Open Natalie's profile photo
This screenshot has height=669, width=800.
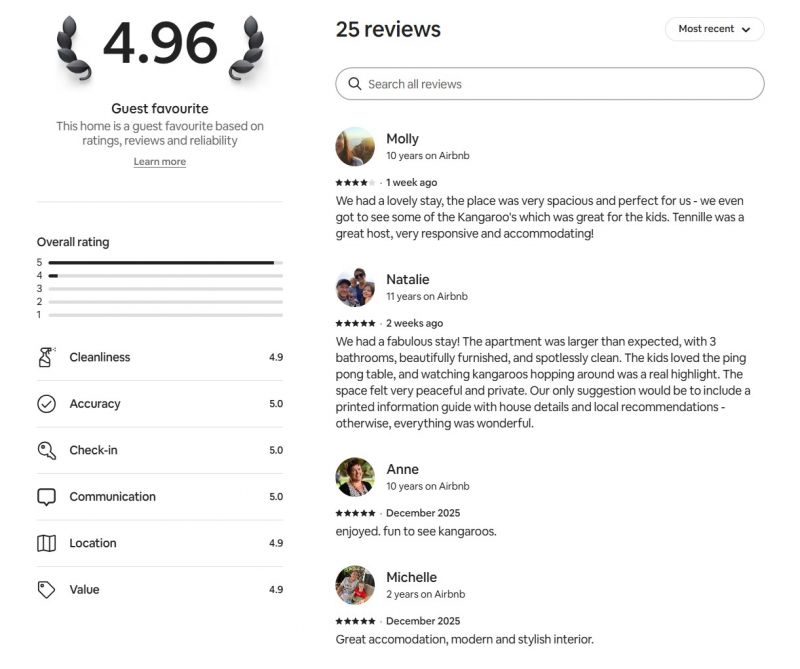(x=355, y=287)
